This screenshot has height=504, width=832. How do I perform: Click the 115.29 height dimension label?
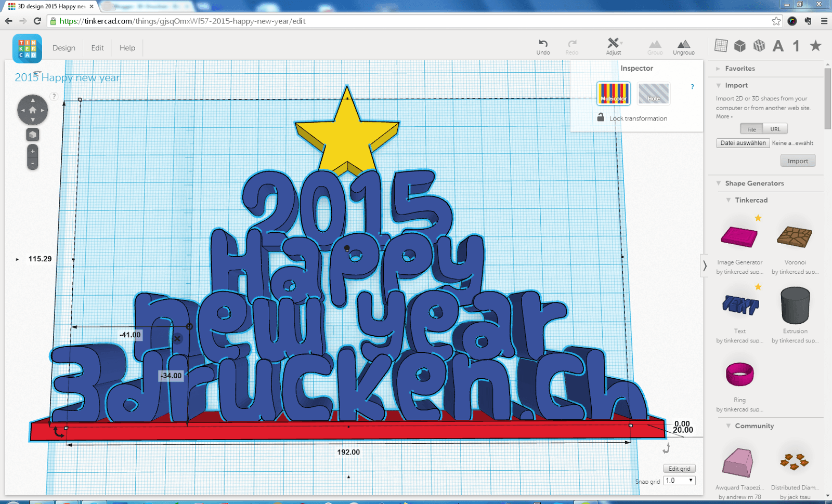pyautogui.click(x=40, y=259)
